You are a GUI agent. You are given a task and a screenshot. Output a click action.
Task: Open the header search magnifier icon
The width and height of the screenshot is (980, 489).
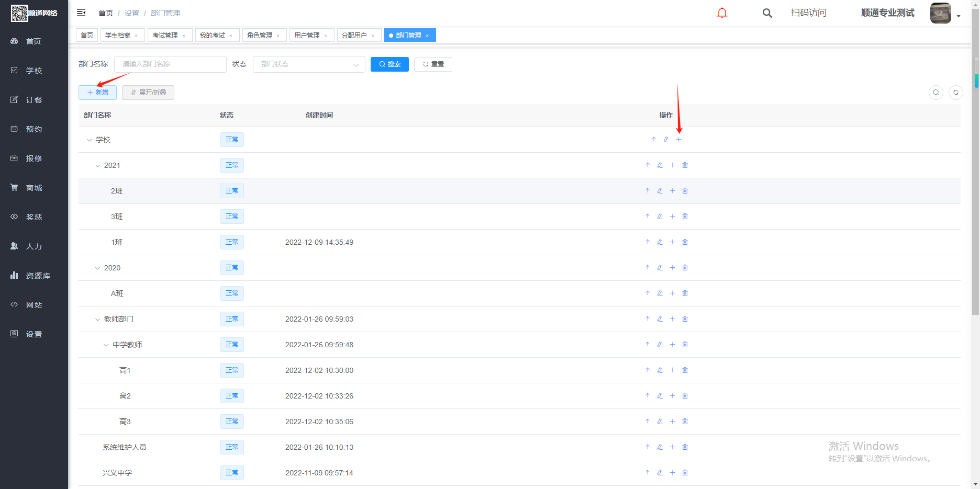[x=767, y=13]
